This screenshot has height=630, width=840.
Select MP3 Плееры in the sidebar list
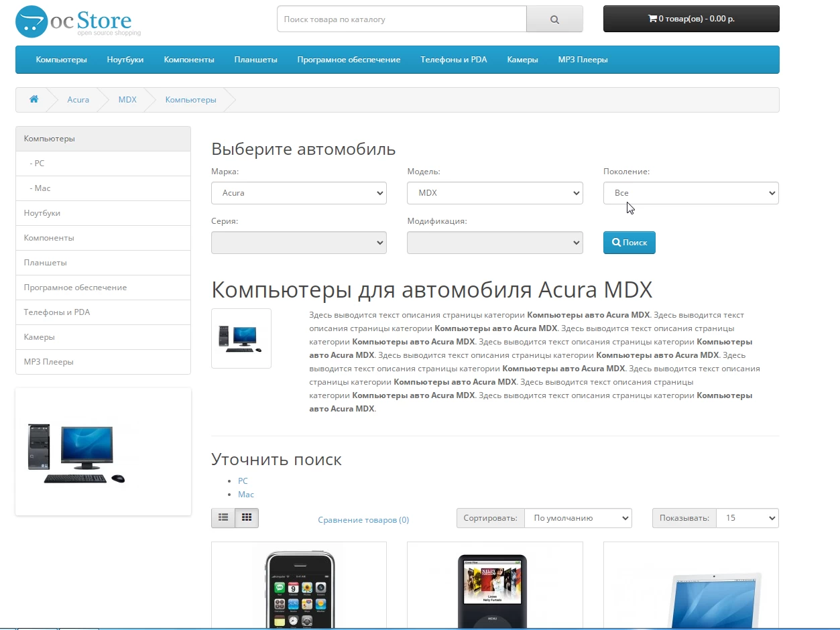pos(103,362)
